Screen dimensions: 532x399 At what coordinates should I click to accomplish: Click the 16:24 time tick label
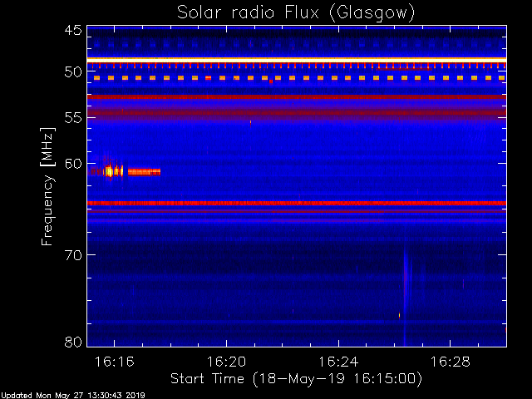click(338, 362)
